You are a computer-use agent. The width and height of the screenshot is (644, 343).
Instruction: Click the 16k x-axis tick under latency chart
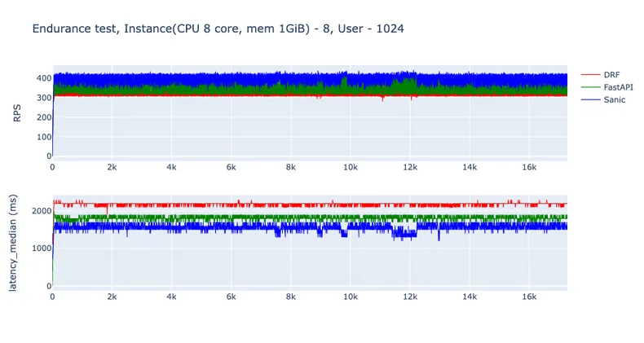coord(529,297)
